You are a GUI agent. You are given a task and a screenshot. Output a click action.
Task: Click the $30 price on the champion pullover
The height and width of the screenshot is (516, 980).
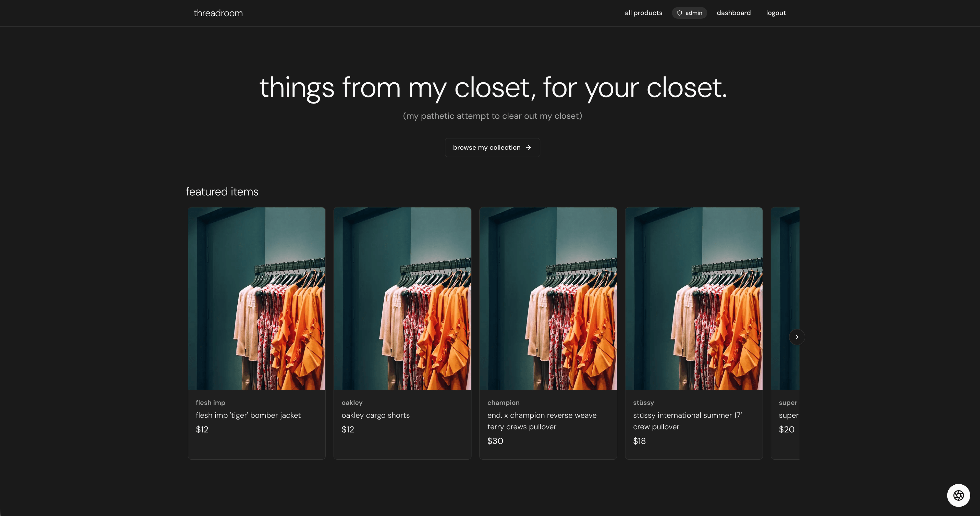(x=495, y=441)
